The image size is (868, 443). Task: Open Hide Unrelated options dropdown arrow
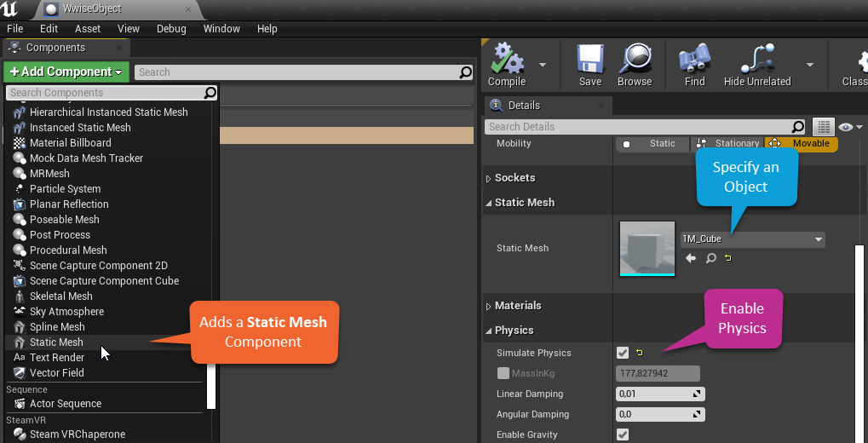click(x=810, y=65)
